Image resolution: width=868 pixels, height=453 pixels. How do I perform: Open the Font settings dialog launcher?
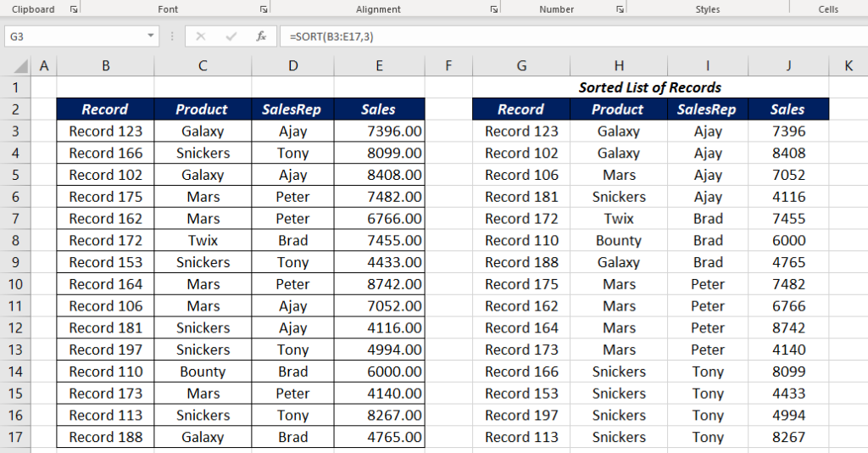[x=263, y=9]
